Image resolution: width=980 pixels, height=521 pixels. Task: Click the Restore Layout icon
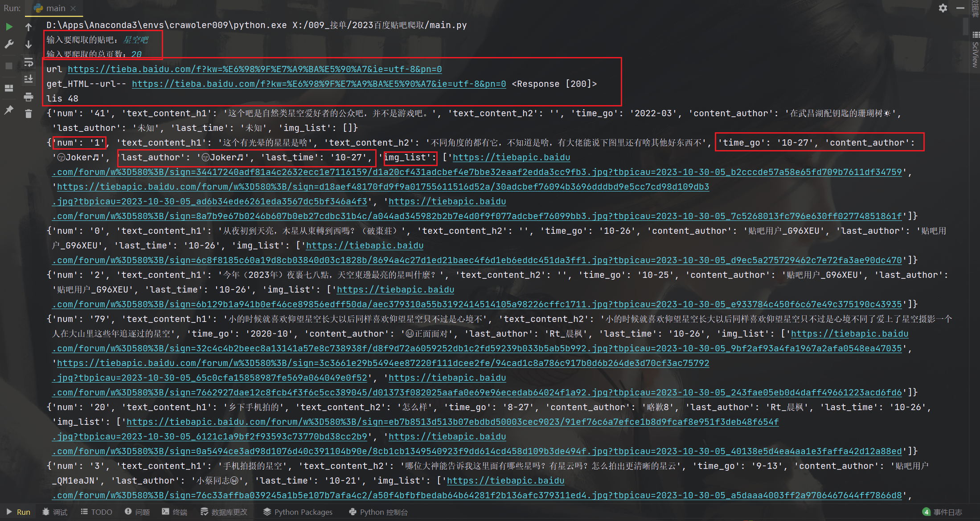tap(9, 88)
